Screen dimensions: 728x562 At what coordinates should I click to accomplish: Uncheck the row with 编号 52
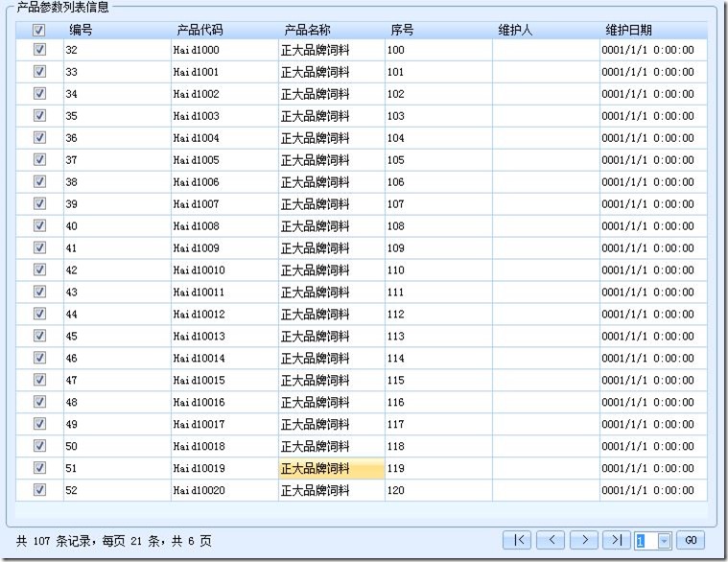coord(39,490)
